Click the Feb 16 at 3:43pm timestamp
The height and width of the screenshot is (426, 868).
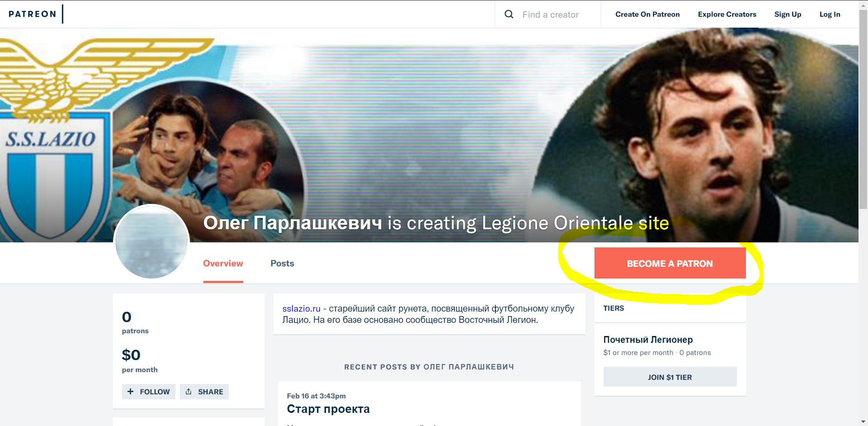316,396
